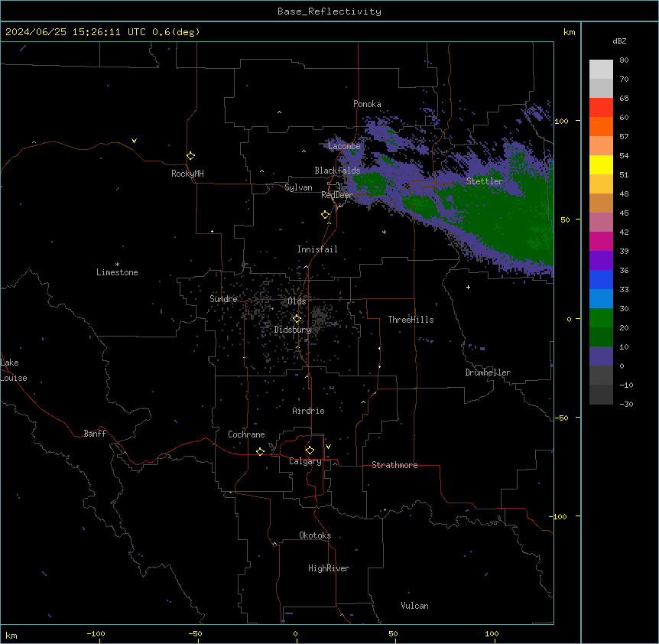The image size is (659, 644).
Task: Click the Innisfail city label
Action: point(317,249)
